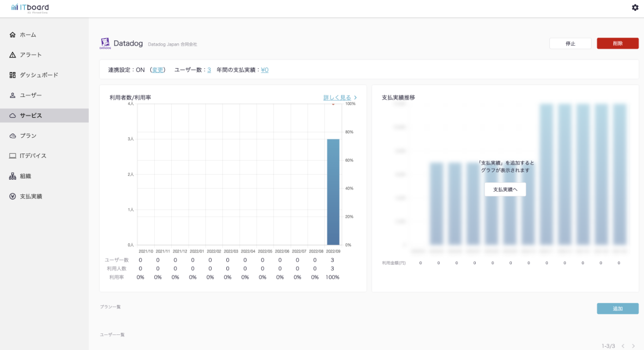Click the organization hierarchy icon

(13, 176)
